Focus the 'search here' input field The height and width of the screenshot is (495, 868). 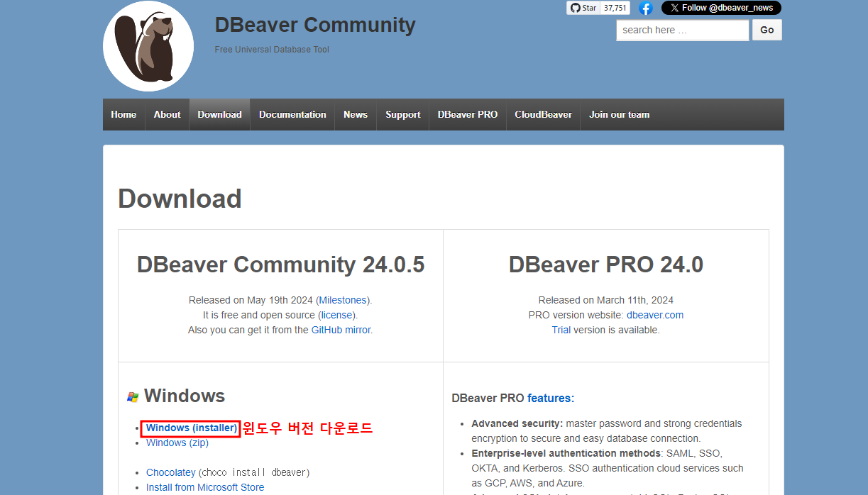tap(683, 30)
